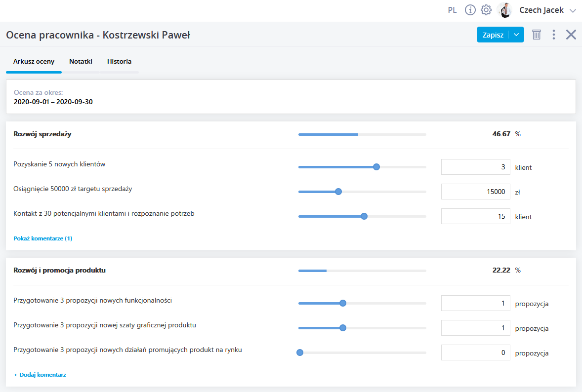Click the Osiągnięcie 50000 zł targetu slider

(x=362, y=192)
